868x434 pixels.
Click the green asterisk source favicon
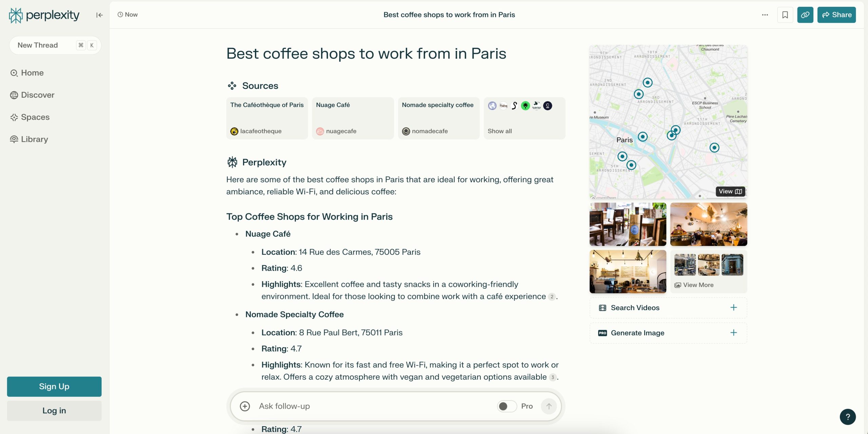click(x=525, y=106)
